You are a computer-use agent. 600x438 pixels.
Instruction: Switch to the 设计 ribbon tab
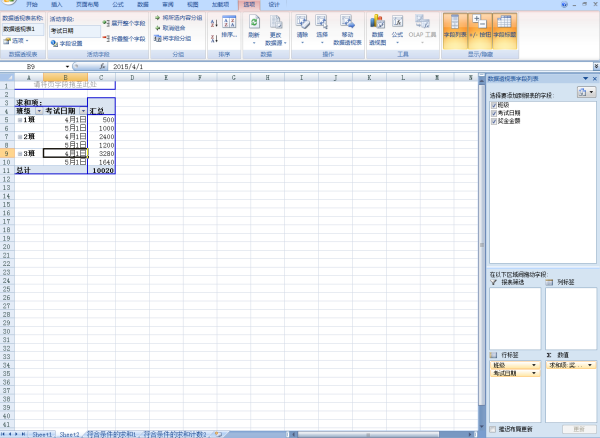[273, 5]
